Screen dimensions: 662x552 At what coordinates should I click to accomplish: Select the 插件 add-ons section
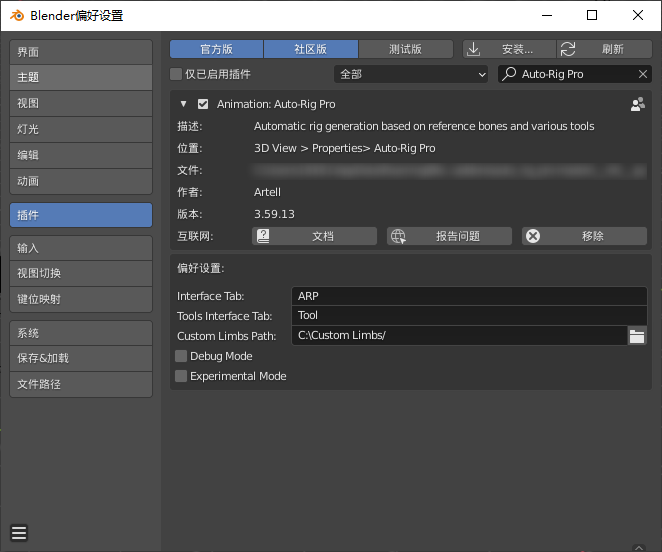click(81, 215)
